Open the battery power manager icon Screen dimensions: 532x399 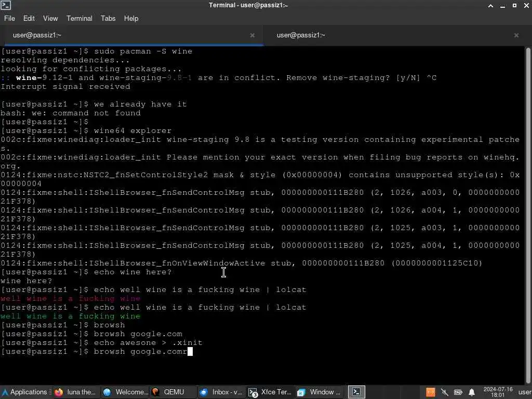click(x=458, y=392)
